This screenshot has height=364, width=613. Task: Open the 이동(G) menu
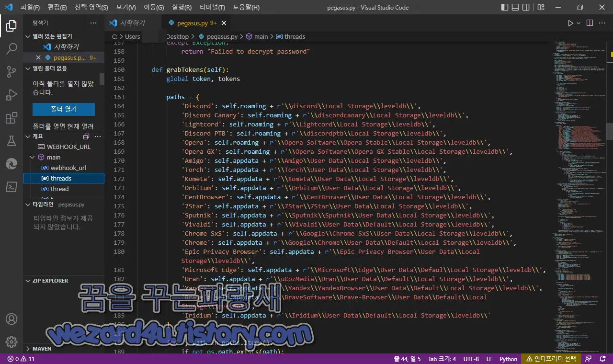pos(154,8)
